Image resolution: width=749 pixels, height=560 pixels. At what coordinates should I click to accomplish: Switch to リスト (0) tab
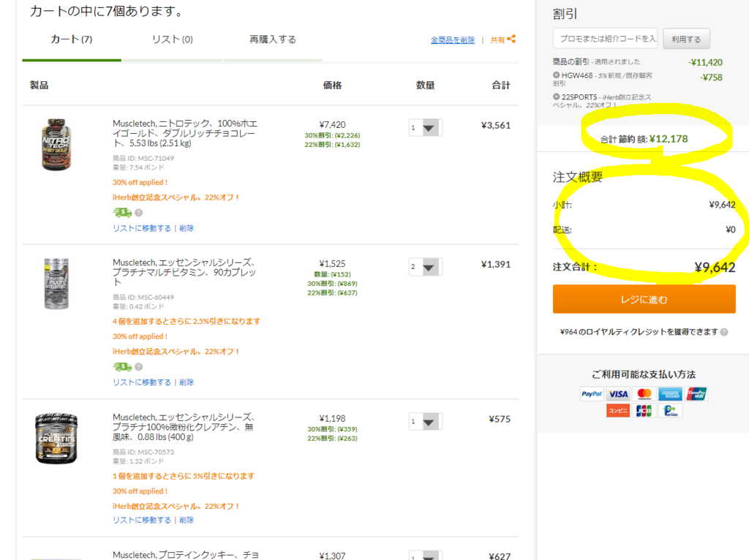(x=172, y=39)
